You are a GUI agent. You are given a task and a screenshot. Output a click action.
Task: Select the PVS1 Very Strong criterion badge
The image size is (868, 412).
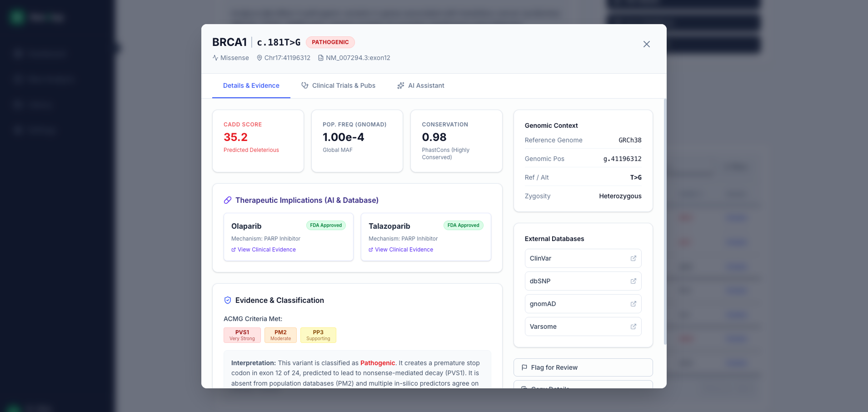pyautogui.click(x=242, y=335)
